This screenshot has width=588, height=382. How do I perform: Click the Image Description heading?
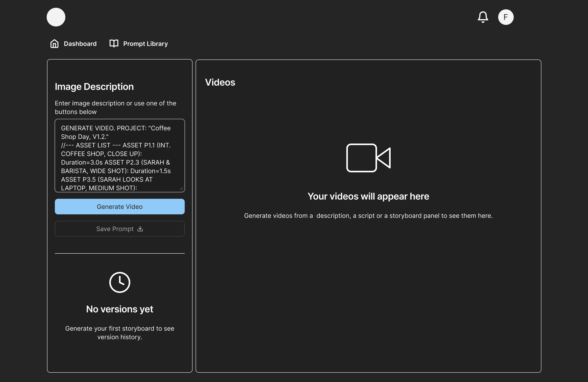pyautogui.click(x=94, y=87)
